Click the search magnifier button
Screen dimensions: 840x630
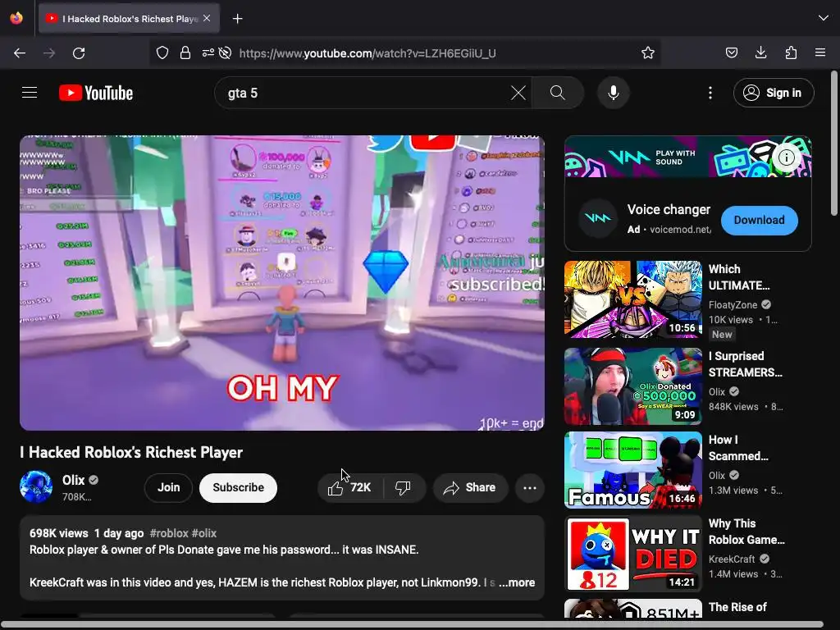tap(558, 93)
